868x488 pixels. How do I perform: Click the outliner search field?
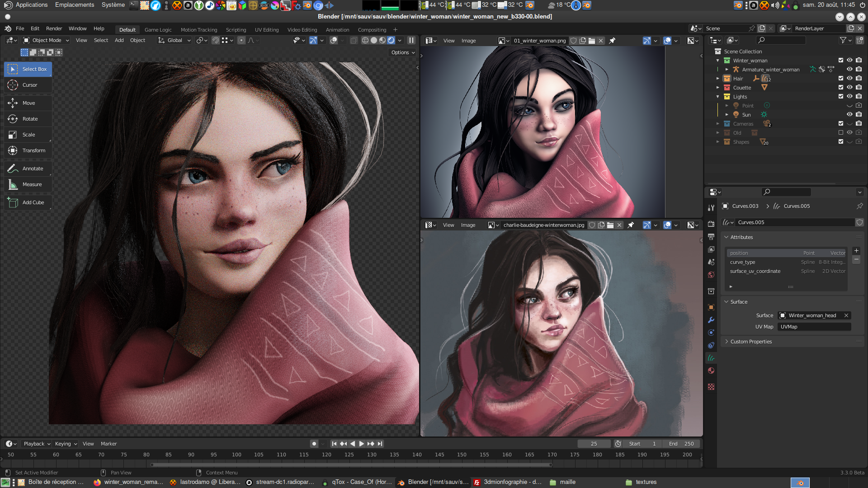click(781, 40)
